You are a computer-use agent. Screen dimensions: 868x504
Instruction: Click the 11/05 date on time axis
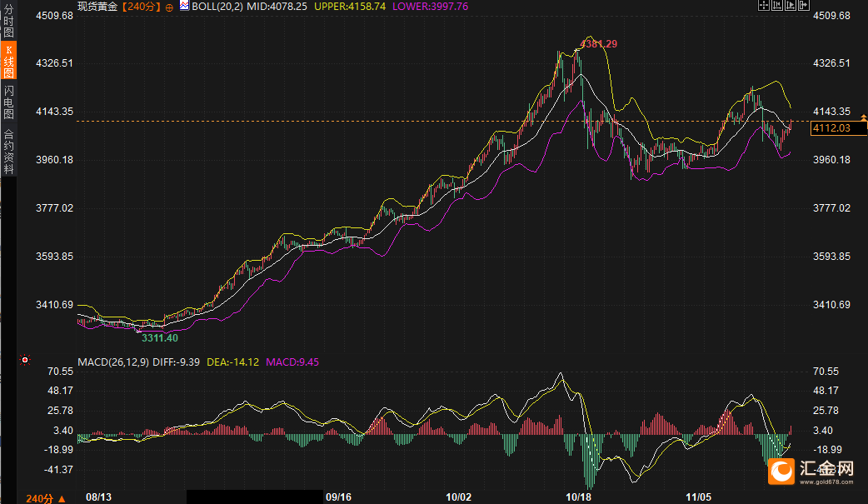click(698, 497)
